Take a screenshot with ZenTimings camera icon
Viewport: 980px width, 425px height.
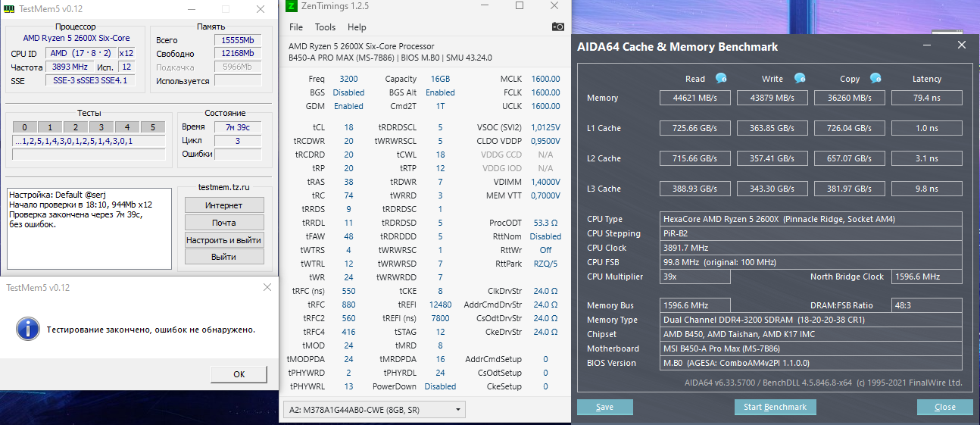pos(558,27)
